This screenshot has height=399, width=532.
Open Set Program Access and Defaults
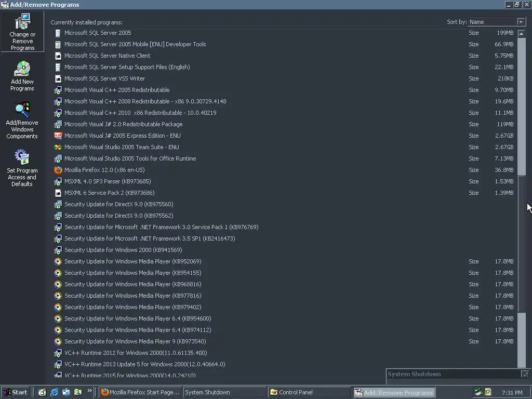click(x=22, y=168)
